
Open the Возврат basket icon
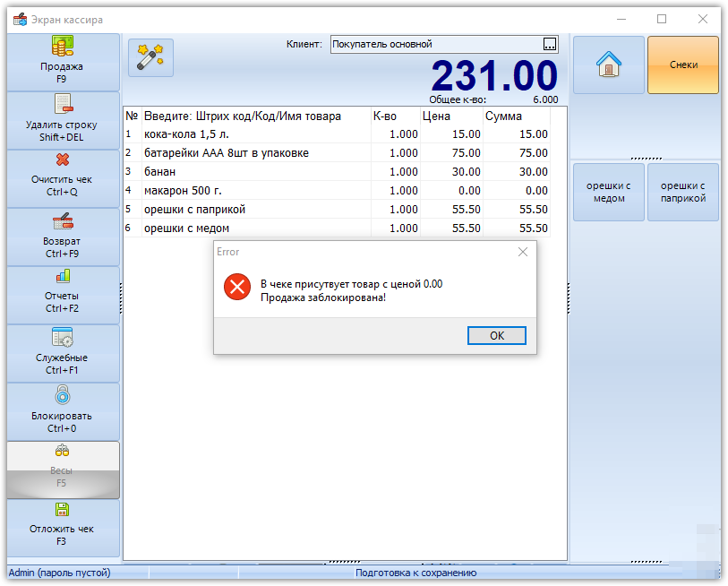pos(63,221)
